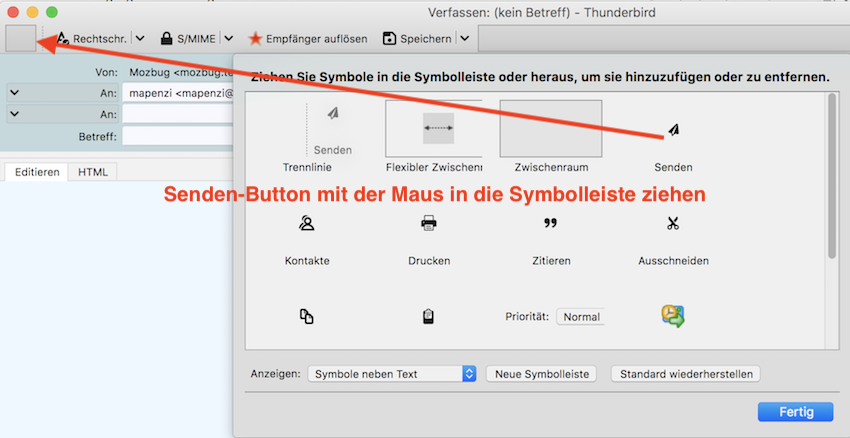Click Standard wiederherstellen button
The image size is (850, 438).
686,374
